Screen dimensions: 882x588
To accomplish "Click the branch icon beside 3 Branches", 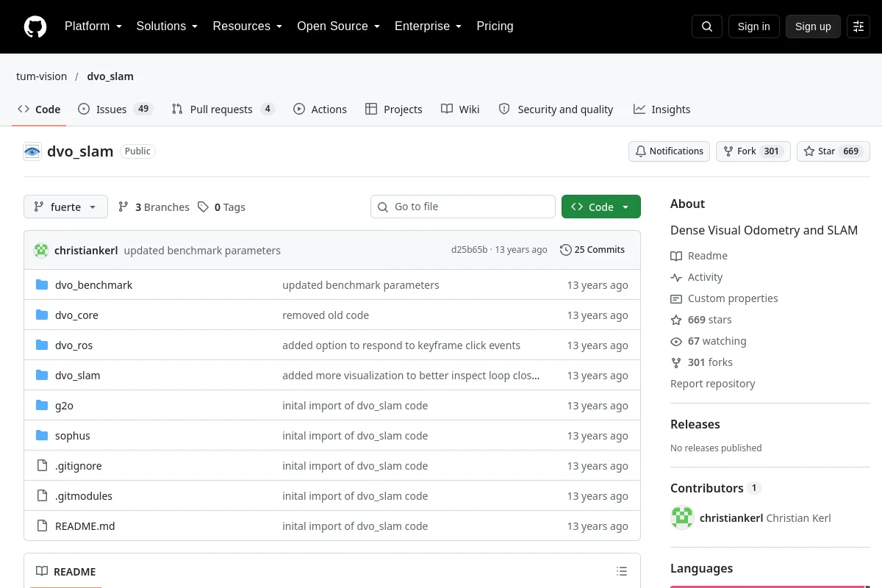I will click(x=123, y=207).
